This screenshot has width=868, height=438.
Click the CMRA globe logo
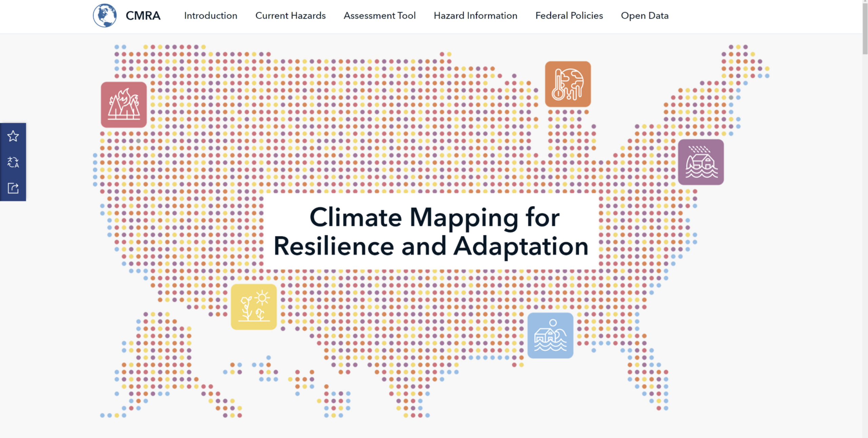click(105, 16)
